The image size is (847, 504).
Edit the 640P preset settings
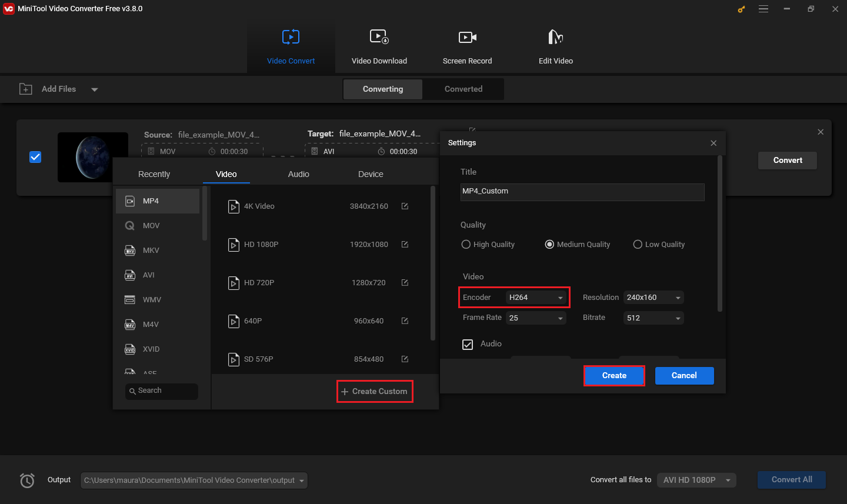(x=405, y=321)
